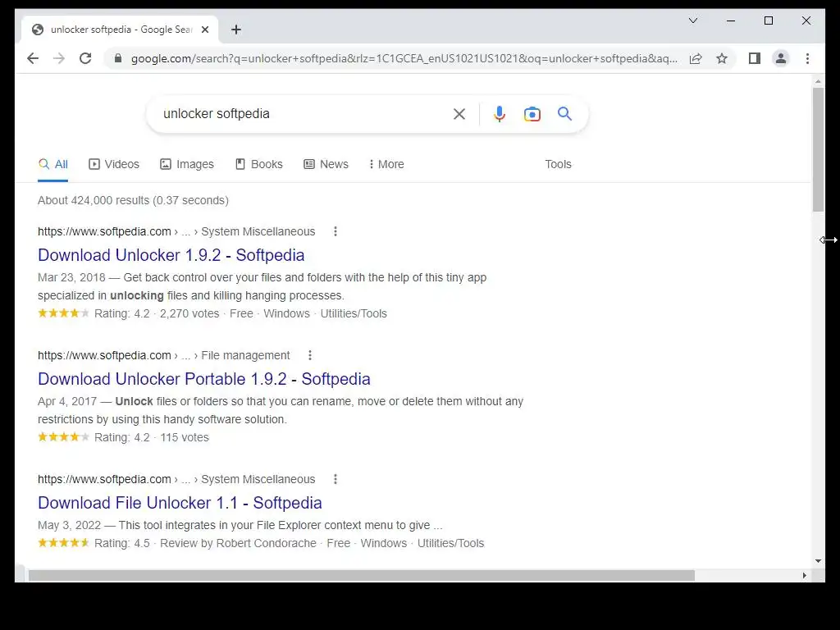Screen dimensions: 840x630
Task: Close the unlocker softpedia tab
Action: click(x=204, y=30)
